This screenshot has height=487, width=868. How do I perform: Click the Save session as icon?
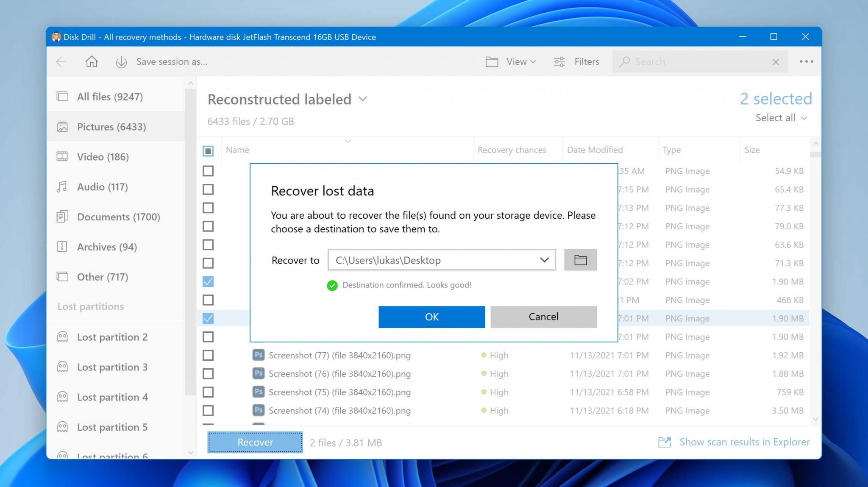tap(121, 61)
